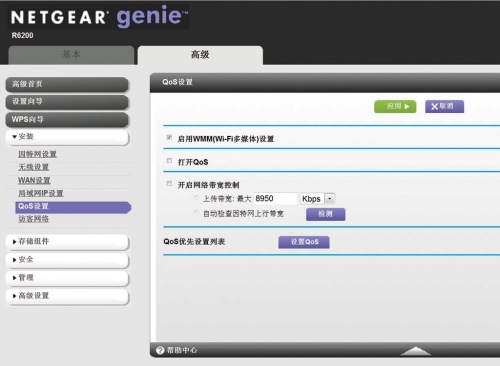Expand the 安全 section
The image size is (500, 366).
[x=67, y=260]
